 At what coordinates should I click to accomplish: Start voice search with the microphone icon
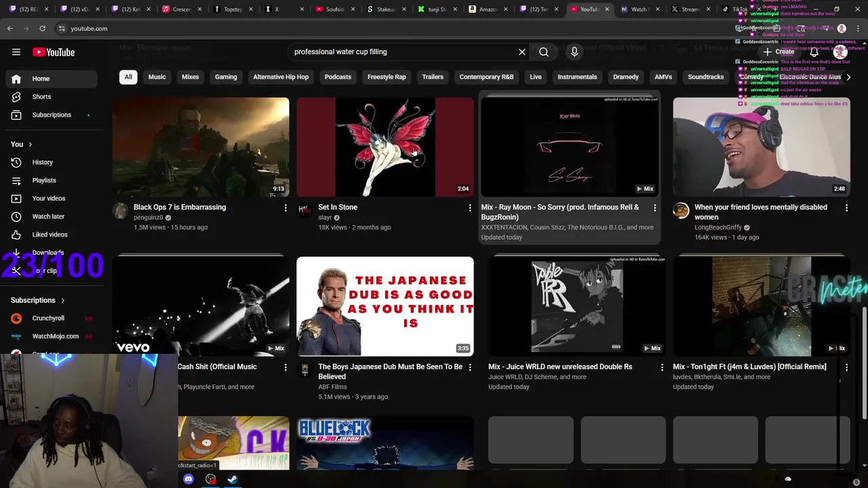574,52
